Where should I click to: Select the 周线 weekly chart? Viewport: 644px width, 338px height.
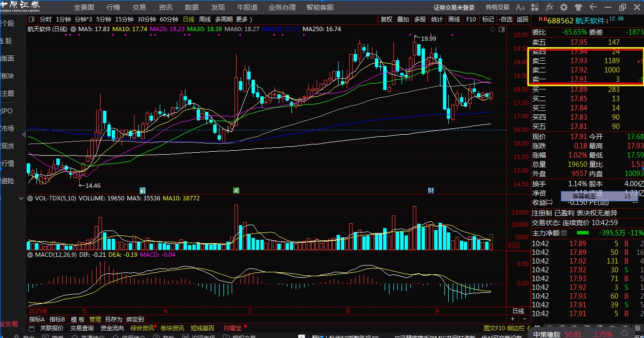[x=204, y=19]
